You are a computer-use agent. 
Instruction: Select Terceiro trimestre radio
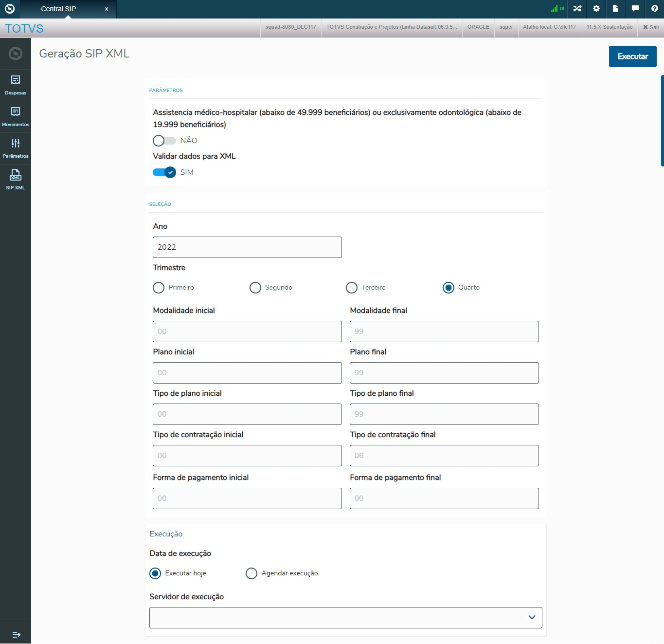pos(352,288)
